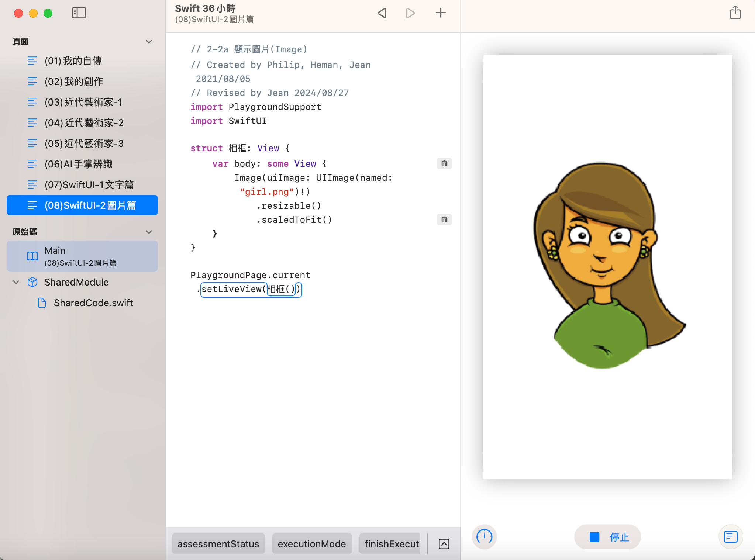This screenshot has height=560, width=755.
Task: Open the share button in toolbar
Action: pos(735,13)
